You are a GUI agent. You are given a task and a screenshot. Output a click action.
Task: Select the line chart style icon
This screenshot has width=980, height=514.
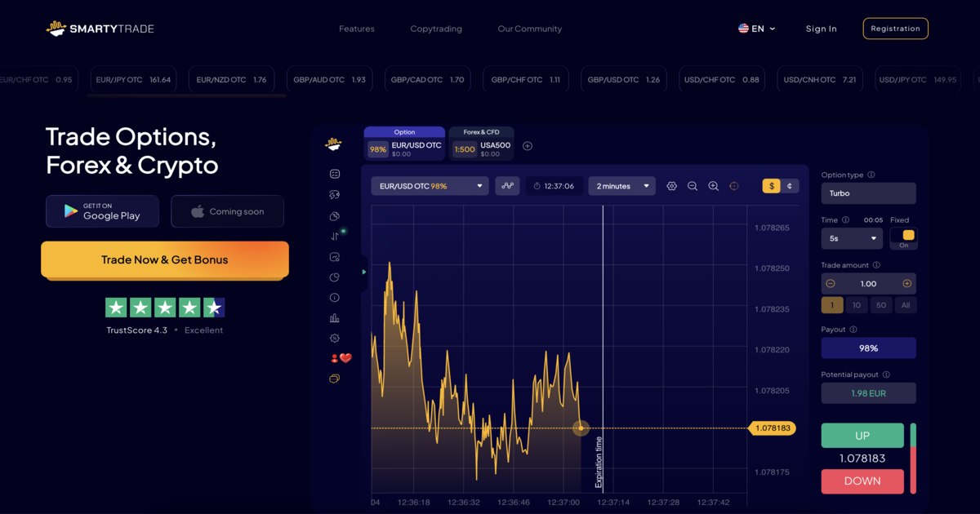coord(507,185)
